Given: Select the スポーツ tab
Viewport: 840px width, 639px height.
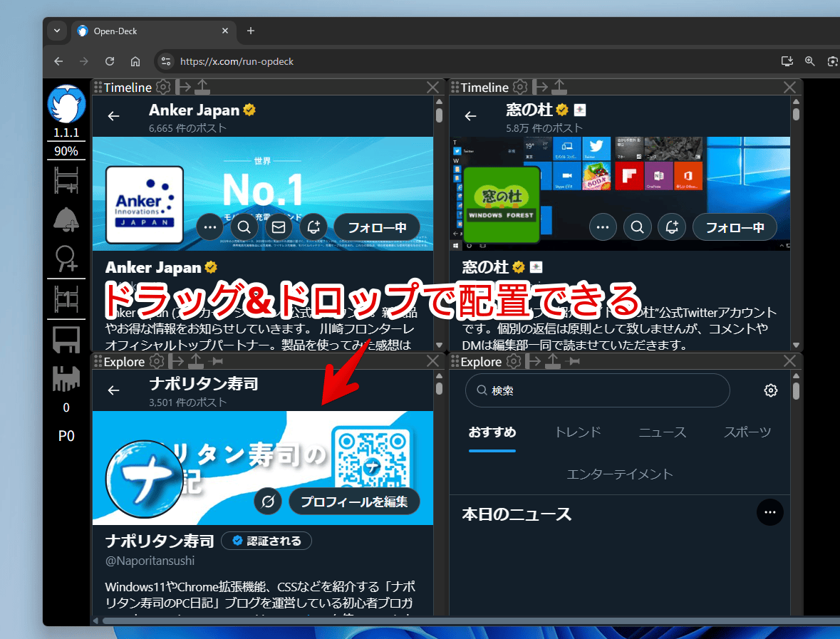Looking at the screenshot, I should pos(747,432).
